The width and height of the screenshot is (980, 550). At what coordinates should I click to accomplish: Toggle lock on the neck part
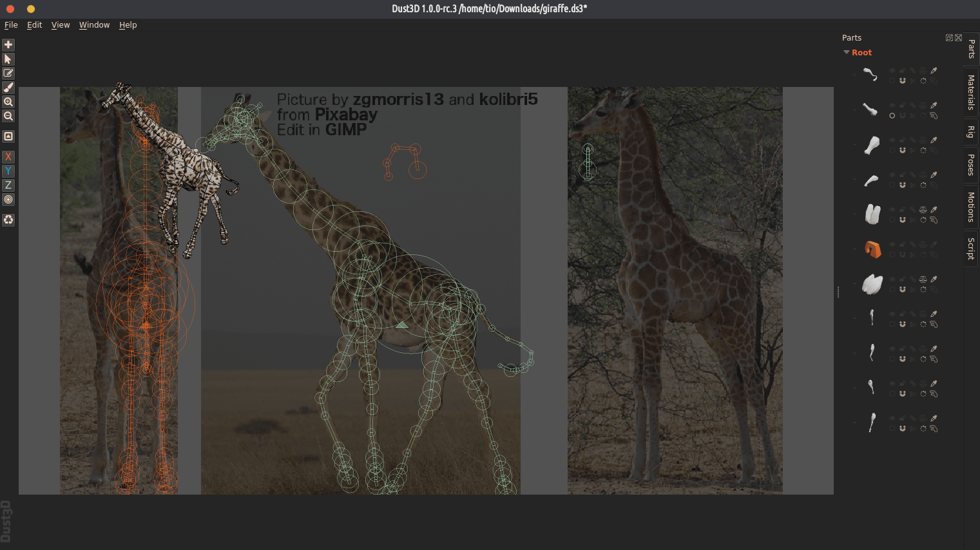pyautogui.click(x=903, y=140)
